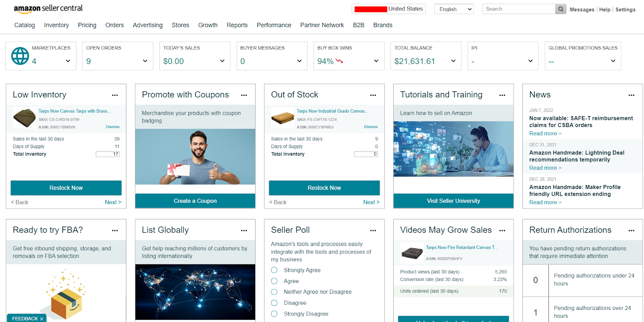The height and width of the screenshot is (322, 644).
Task: Open Return Authorizations options menu
Action: [x=631, y=231]
